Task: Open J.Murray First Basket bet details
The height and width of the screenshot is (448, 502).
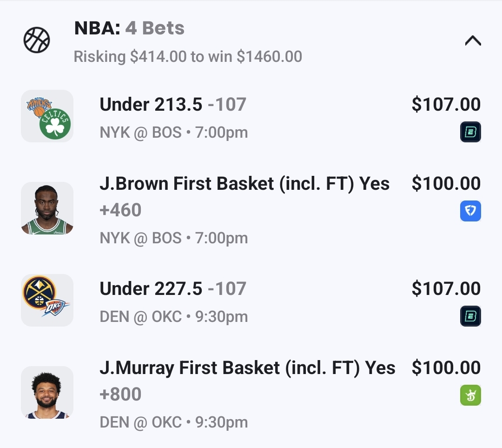Action: 247,368
